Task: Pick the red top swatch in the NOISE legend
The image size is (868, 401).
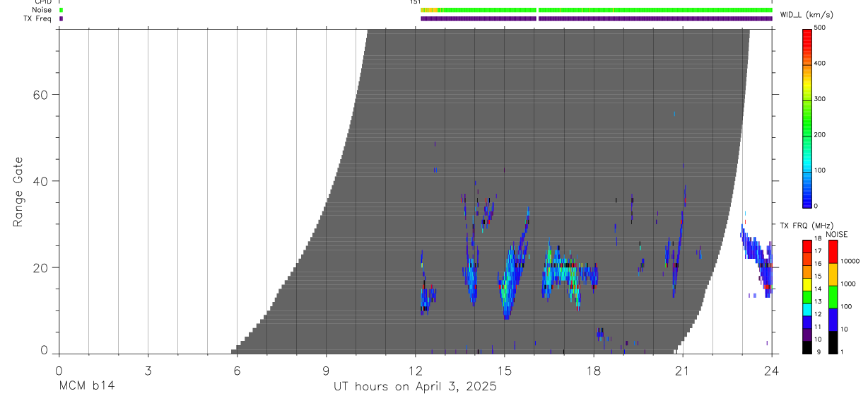Action: 833,251
